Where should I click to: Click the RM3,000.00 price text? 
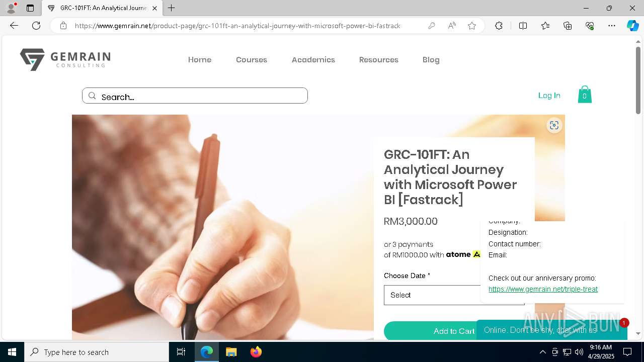411,221
